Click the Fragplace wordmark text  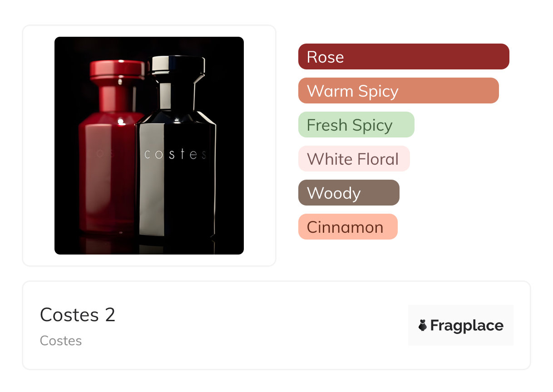coord(467,326)
